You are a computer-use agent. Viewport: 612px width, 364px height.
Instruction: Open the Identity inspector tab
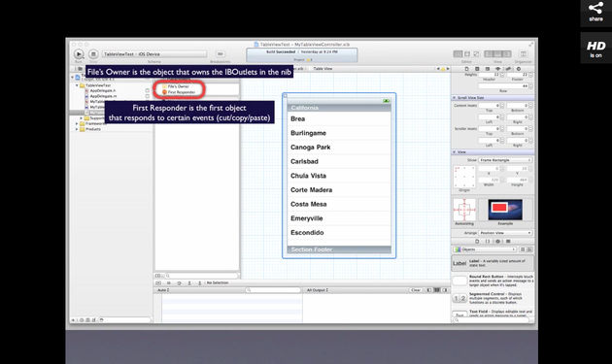pos(488,69)
